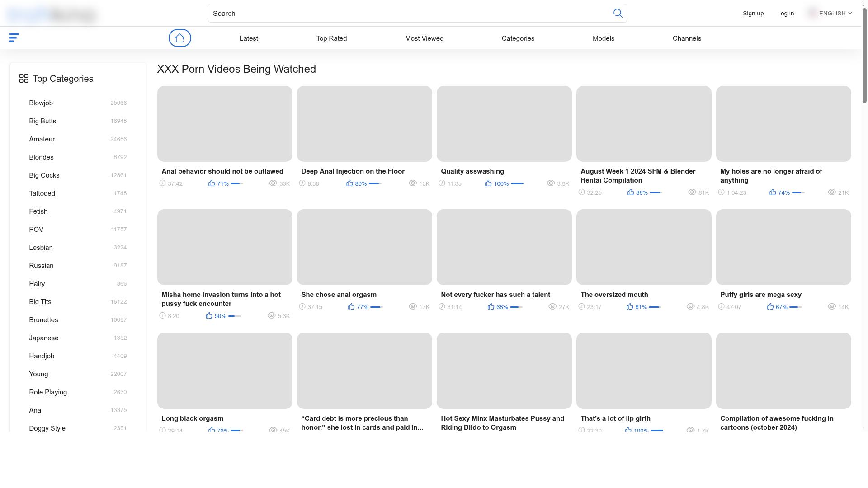The height and width of the screenshot is (488, 868).
Task: Click the Log in link
Action: 785,14
